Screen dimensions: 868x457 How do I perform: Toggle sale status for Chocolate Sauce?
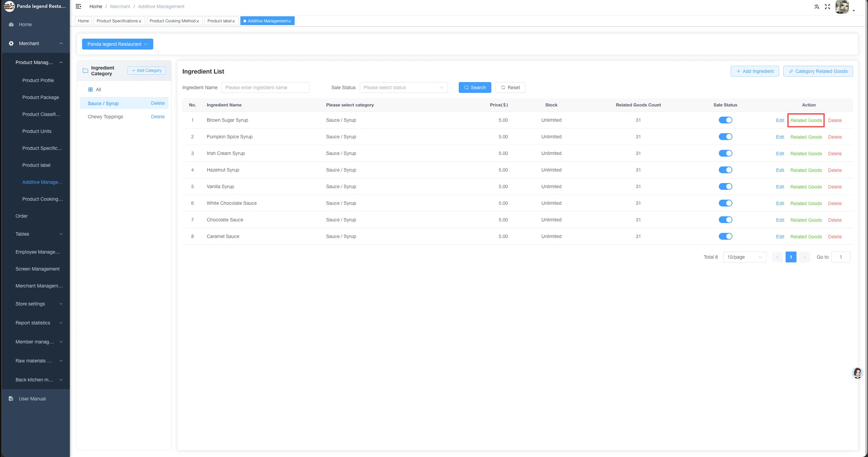[725, 220]
